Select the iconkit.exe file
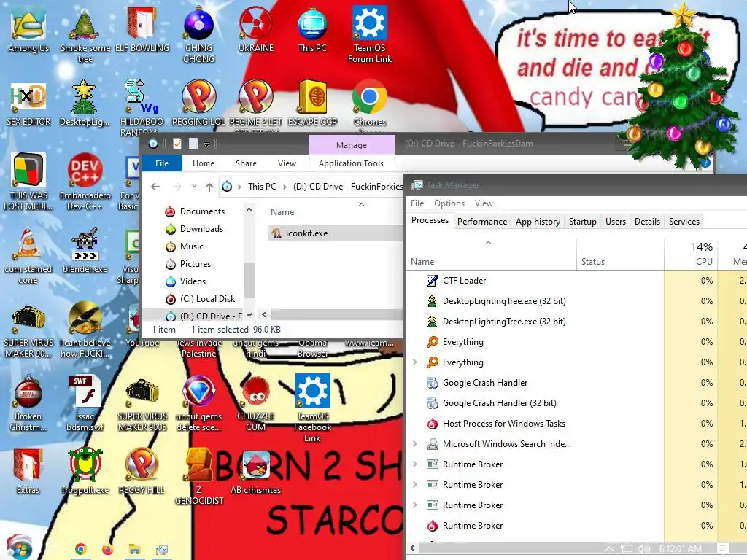Image resolution: width=747 pixels, height=560 pixels. (x=336, y=233)
